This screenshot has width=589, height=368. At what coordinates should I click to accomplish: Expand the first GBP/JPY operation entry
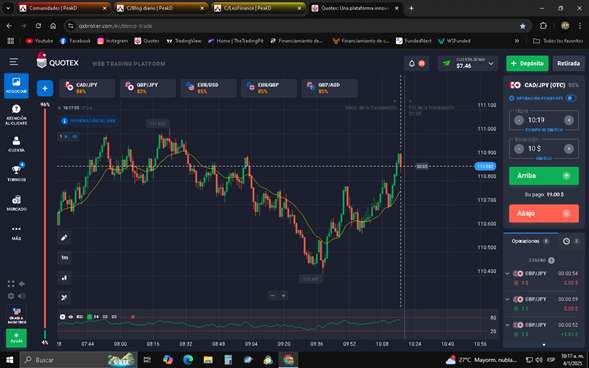507,274
